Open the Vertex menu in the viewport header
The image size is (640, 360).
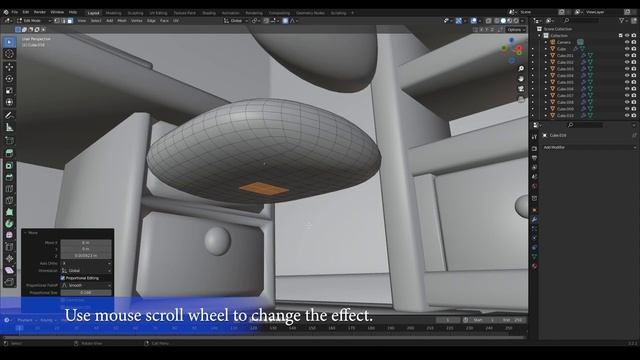click(136, 20)
